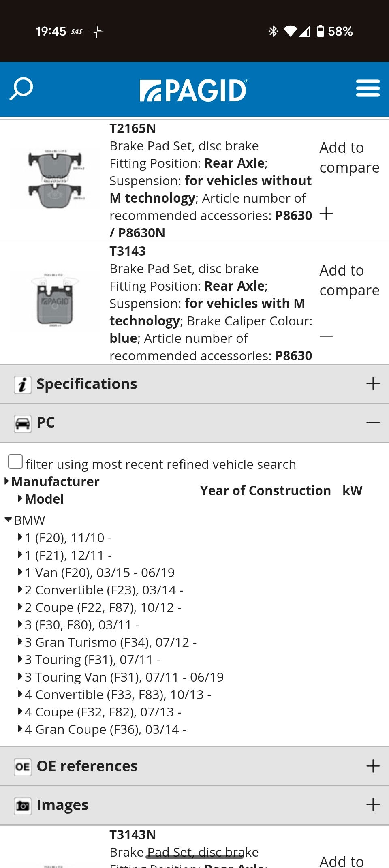This screenshot has height=868, width=389.
Task: Tap the PAGID logo
Action: tap(194, 90)
